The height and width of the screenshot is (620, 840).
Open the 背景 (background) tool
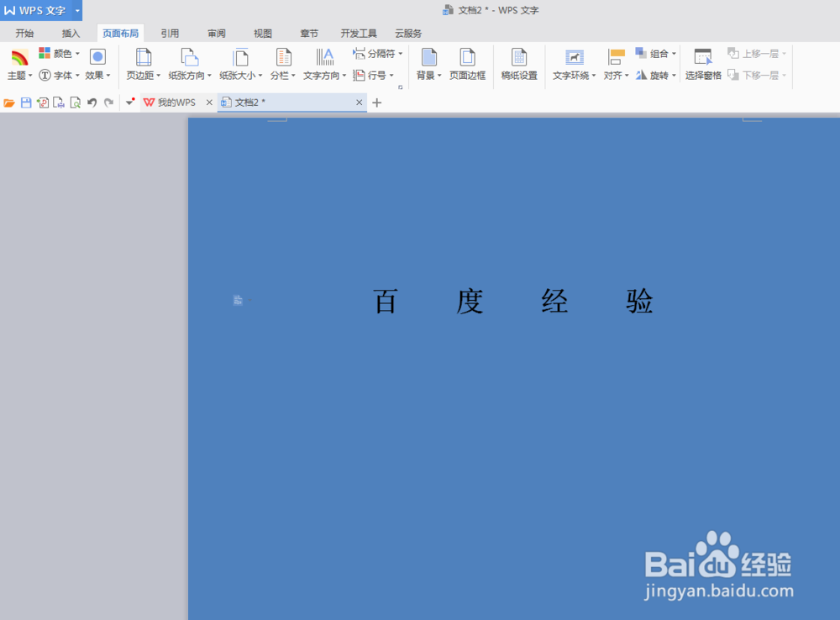tap(427, 63)
